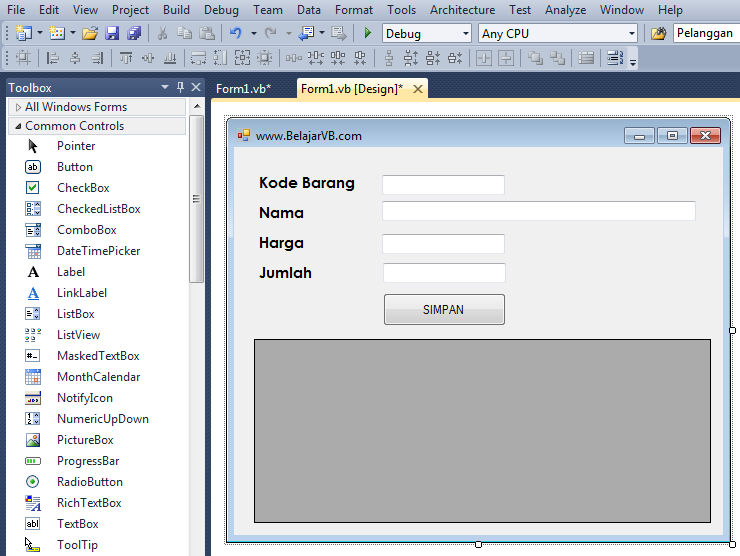Click Make Horizontal Spacing Equal icon
The image size is (740, 556).
click(294, 58)
